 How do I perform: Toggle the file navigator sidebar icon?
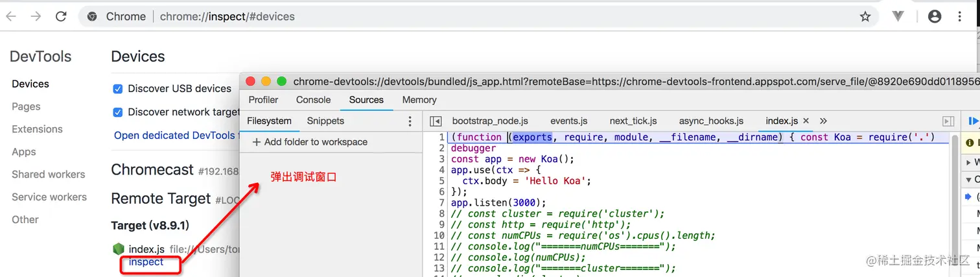[x=436, y=121]
